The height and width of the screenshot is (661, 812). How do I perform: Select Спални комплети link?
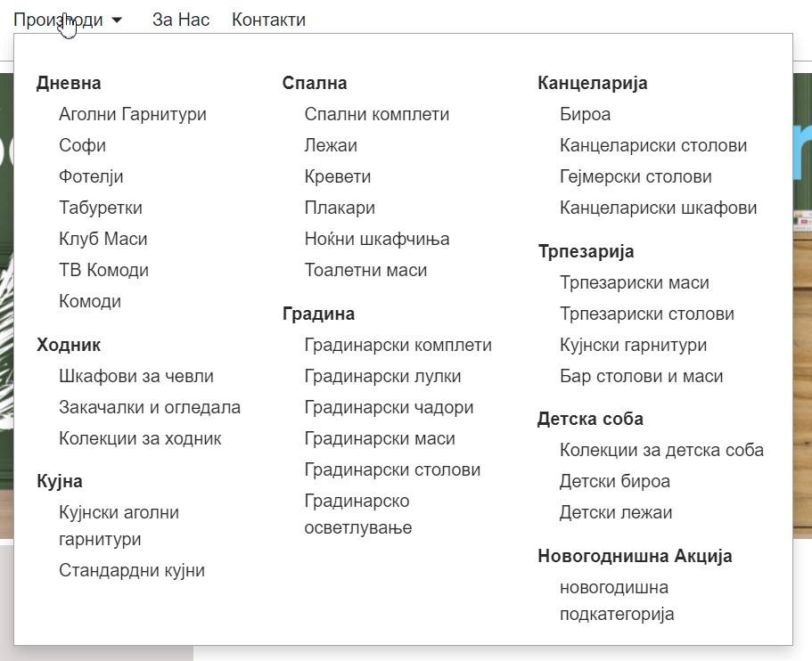click(377, 114)
